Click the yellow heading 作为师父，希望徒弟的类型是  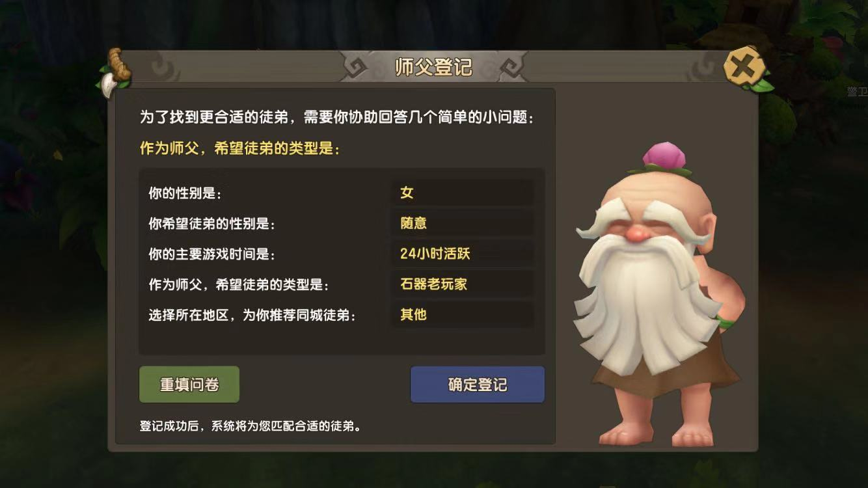pos(239,148)
